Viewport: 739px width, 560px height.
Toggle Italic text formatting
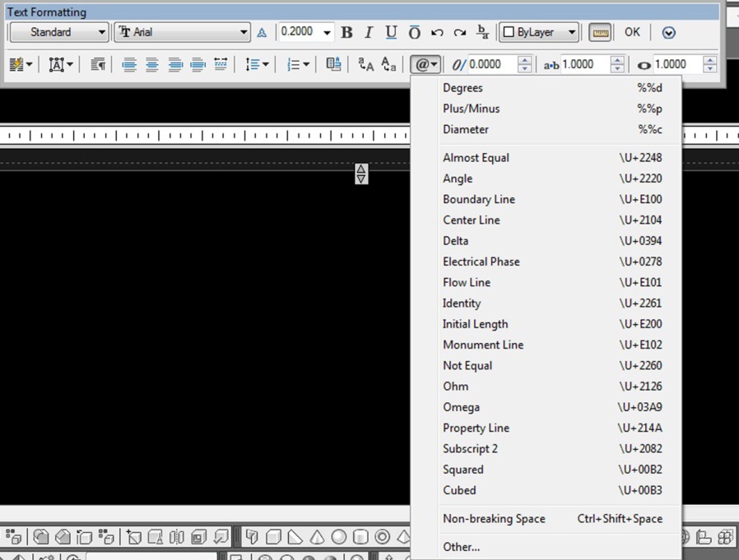point(368,32)
